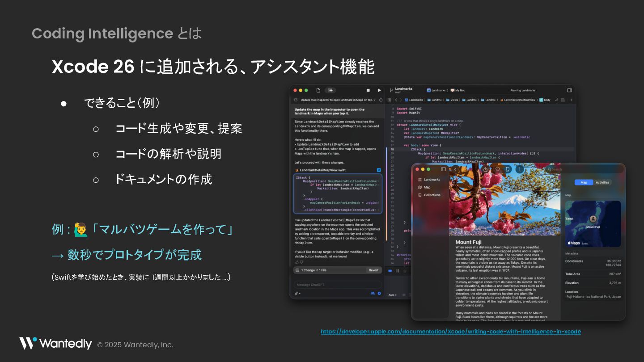Click the Run play button in Xcode
The image size is (644, 362).
click(379, 90)
